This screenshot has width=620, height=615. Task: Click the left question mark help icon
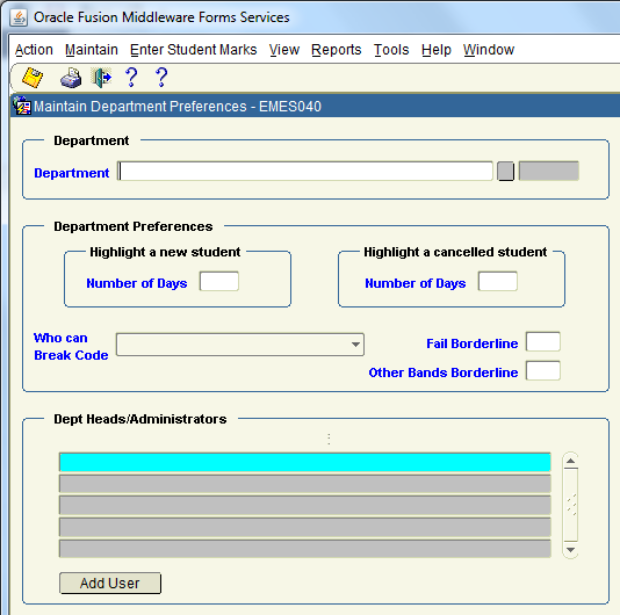(x=131, y=78)
